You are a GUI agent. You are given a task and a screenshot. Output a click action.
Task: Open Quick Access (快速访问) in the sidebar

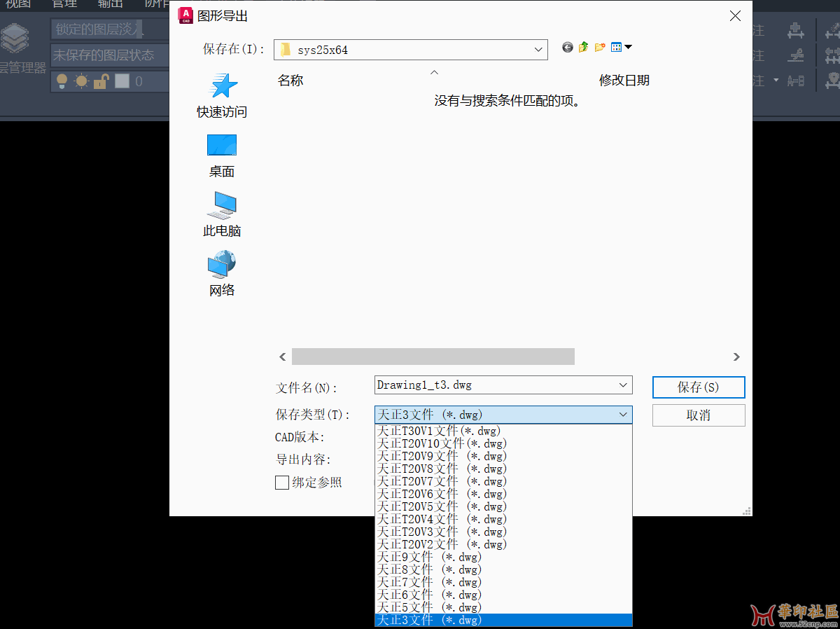[222, 95]
